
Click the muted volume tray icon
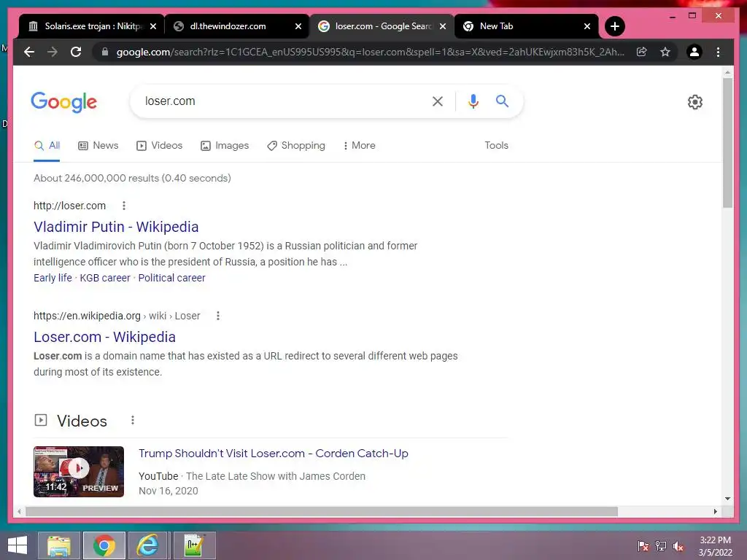click(x=678, y=545)
